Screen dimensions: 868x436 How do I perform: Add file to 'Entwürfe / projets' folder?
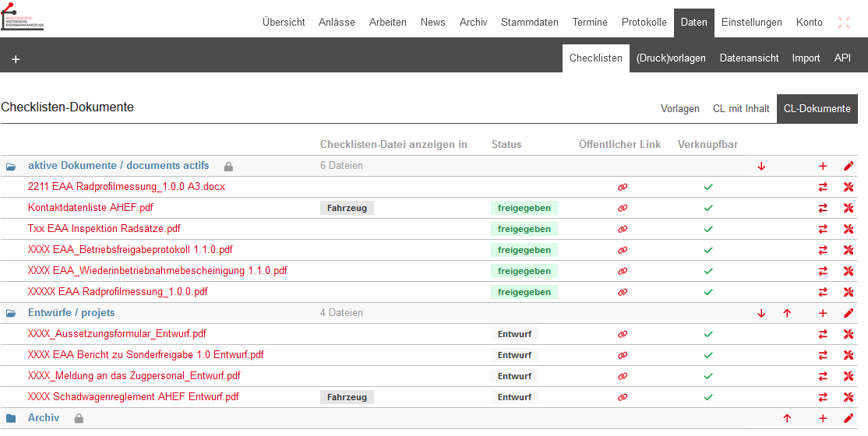point(823,313)
